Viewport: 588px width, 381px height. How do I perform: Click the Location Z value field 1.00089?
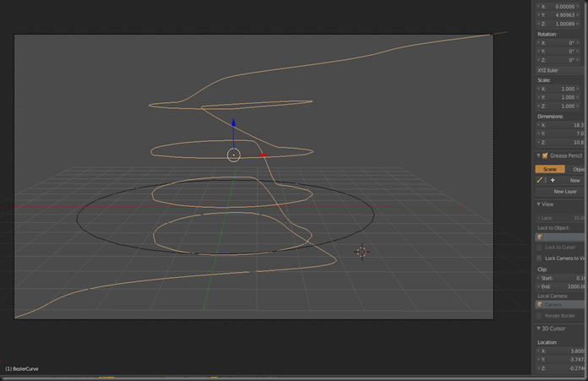pyautogui.click(x=558, y=24)
